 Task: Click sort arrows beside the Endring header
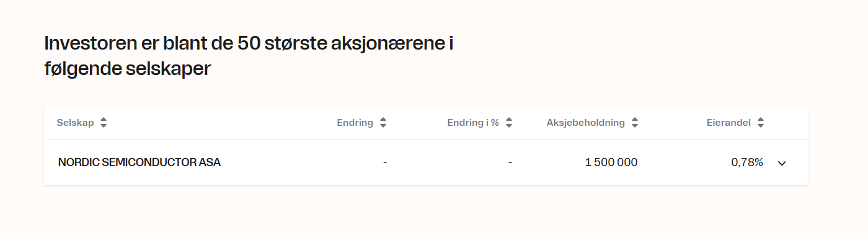383,123
